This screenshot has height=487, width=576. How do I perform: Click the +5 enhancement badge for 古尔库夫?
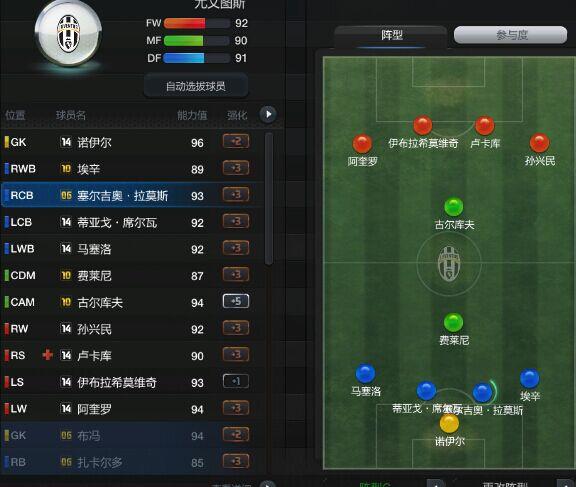click(x=236, y=301)
